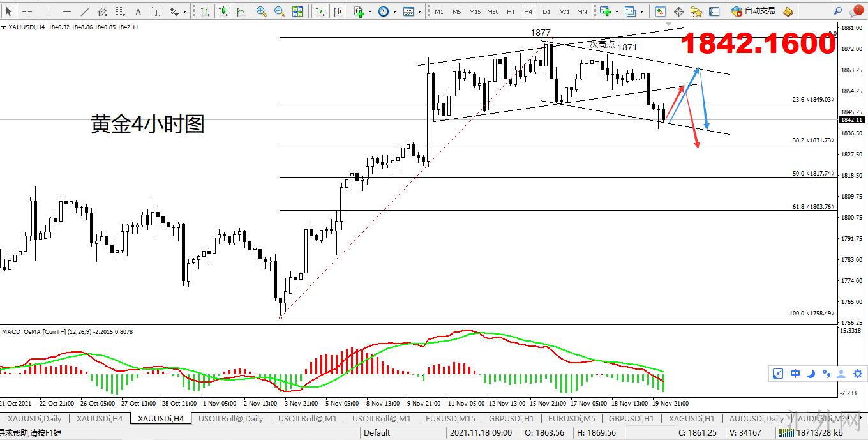Set timeframe to D1

pyautogui.click(x=546, y=11)
